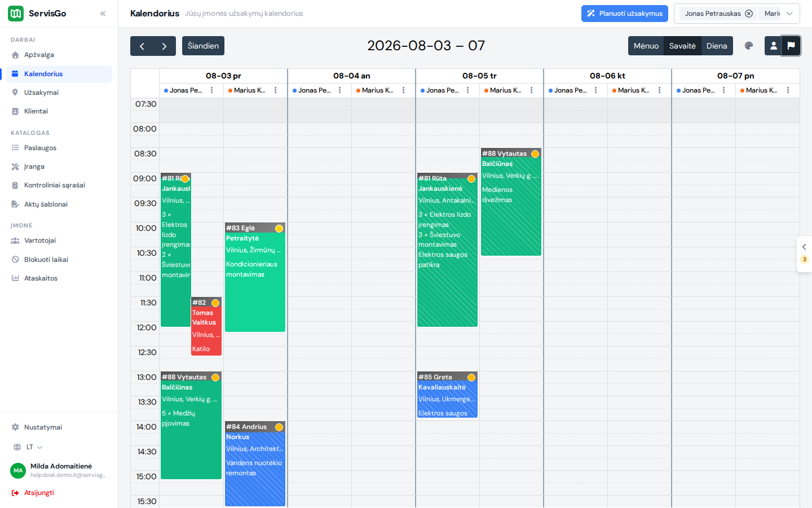This screenshot has height=508, width=812.
Task: Open Apžvalga in the sidebar
Action: [x=59, y=55]
